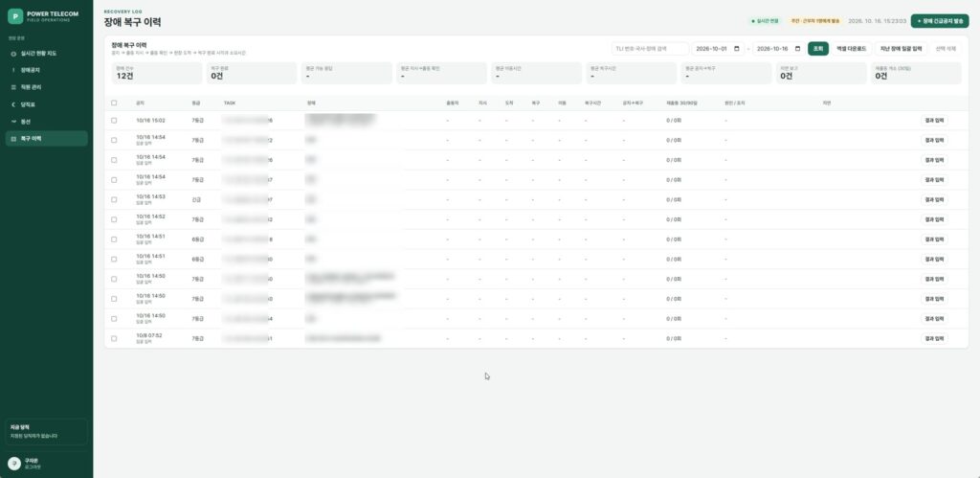Image resolution: width=980 pixels, height=478 pixels.
Task: Check the row dated 10/16 14:52
Action: [114, 219]
